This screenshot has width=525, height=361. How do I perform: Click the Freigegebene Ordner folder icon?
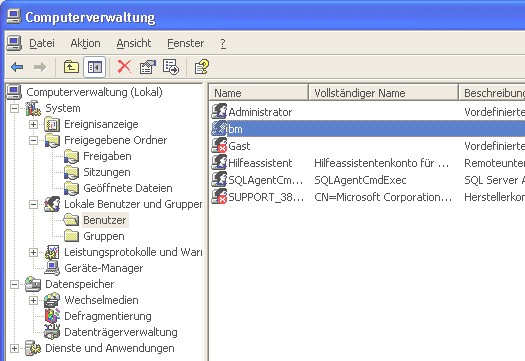point(52,140)
